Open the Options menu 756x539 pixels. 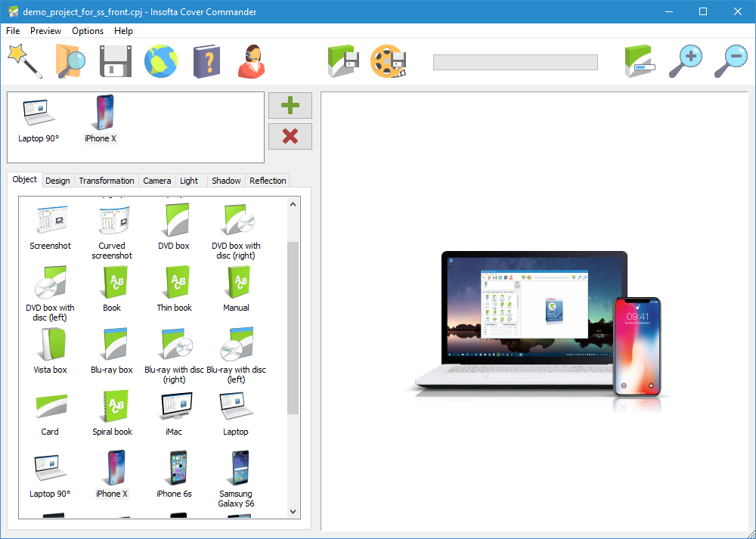pyautogui.click(x=88, y=31)
